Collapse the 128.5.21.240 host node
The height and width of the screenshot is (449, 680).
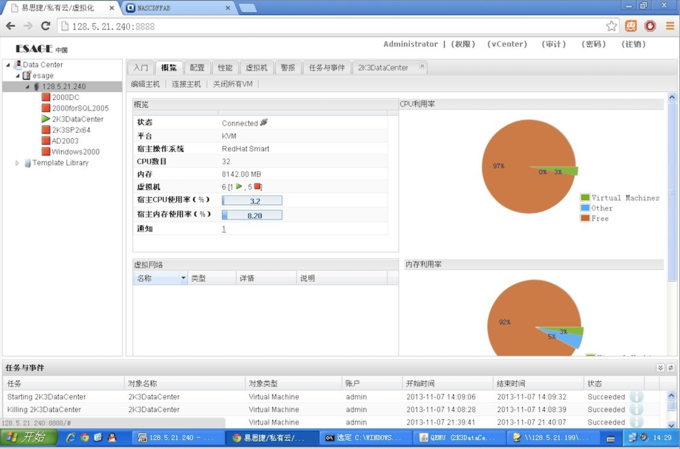[27, 87]
